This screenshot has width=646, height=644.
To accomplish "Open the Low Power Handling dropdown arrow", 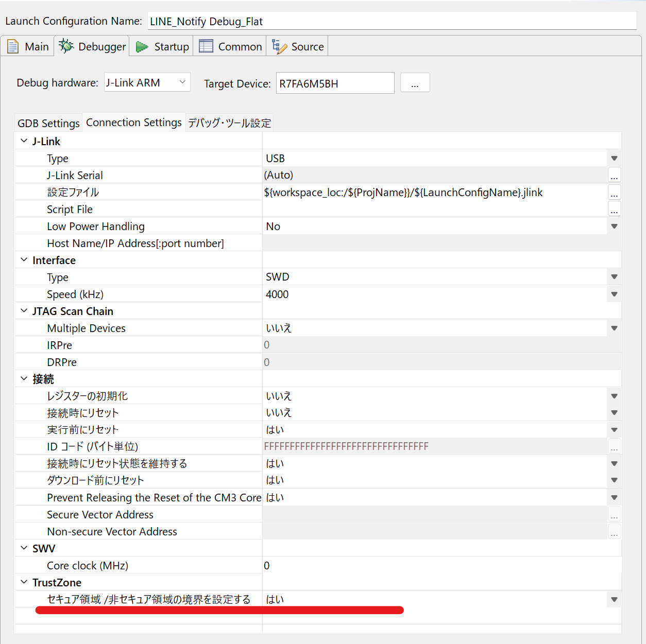I will click(x=614, y=226).
